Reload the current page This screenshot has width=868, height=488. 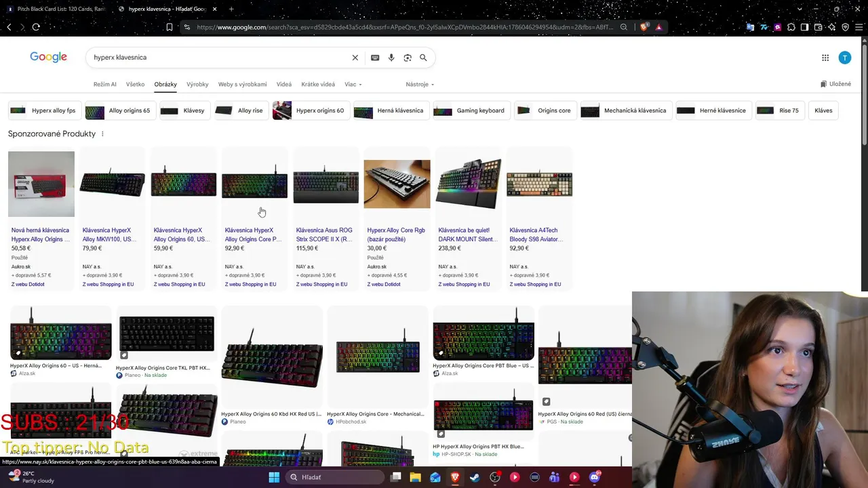[x=36, y=27]
